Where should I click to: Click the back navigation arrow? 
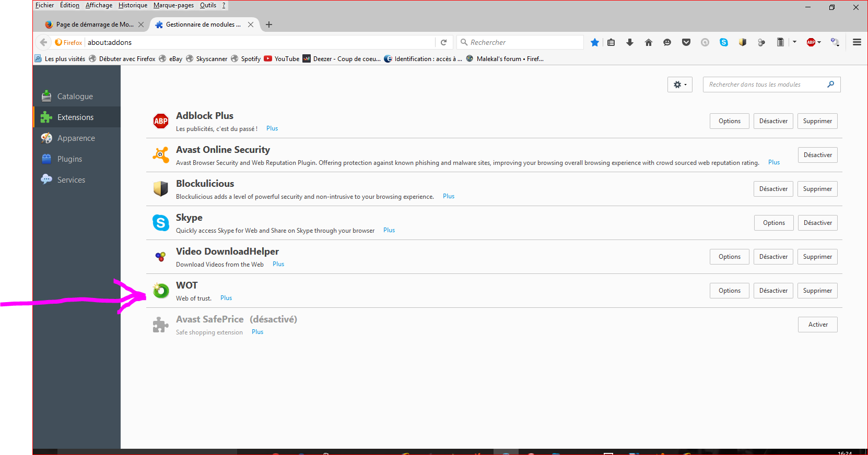(x=43, y=42)
